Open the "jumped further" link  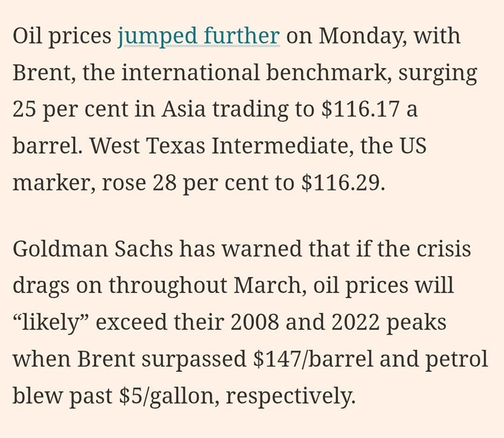click(198, 36)
